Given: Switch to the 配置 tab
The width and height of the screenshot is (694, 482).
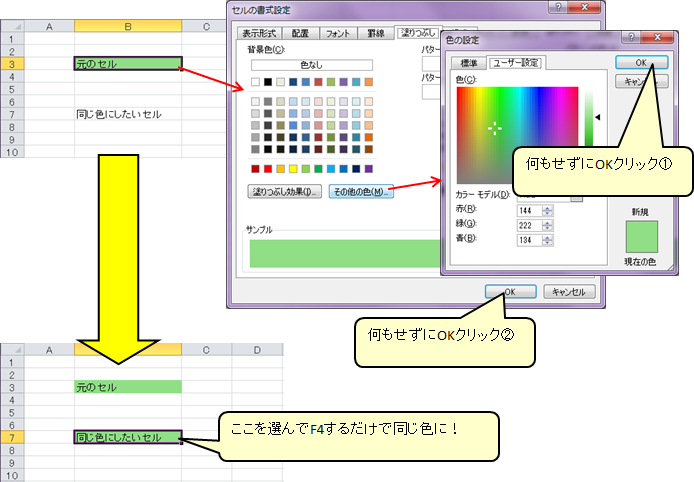Looking at the screenshot, I should (300, 33).
